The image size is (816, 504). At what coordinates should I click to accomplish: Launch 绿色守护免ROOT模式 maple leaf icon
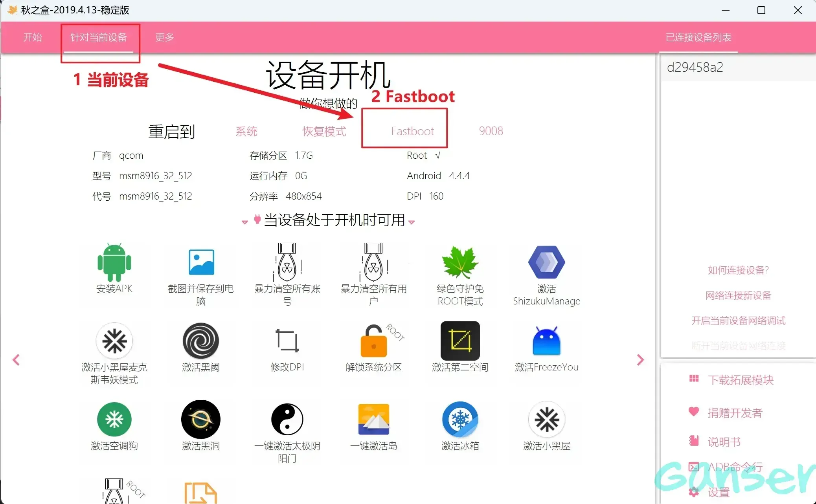(460, 262)
